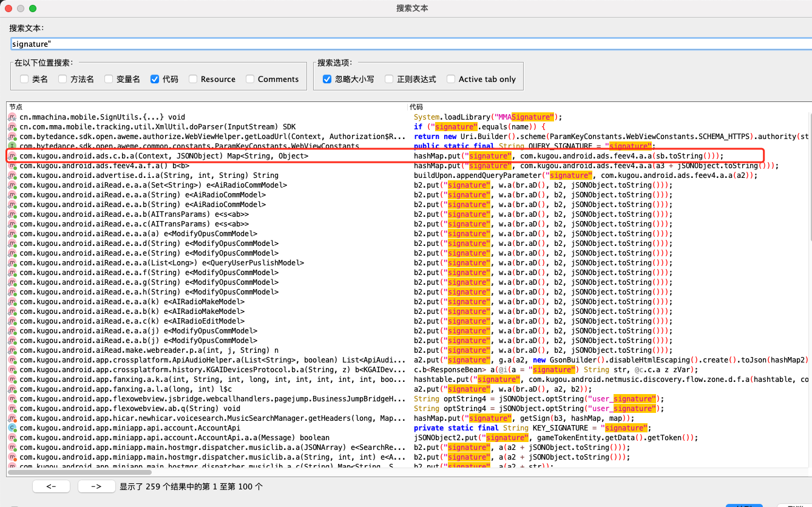Click the gameTokenEntity.getData().getToken() code cell

[556, 438]
